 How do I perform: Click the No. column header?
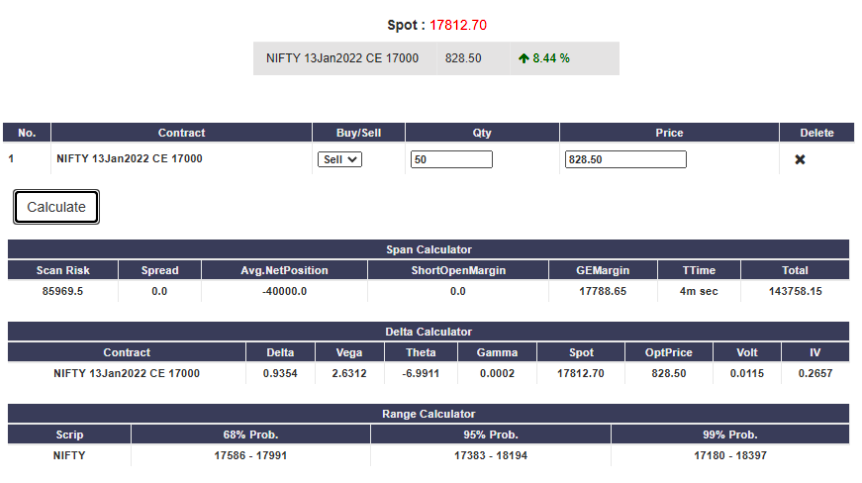click(26, 133)
